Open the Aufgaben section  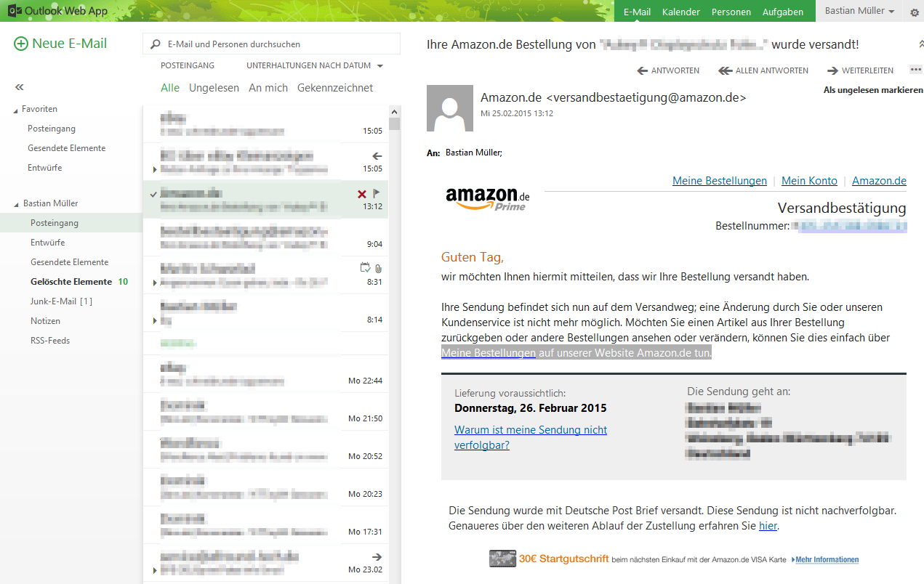click(x=783, y=12)
